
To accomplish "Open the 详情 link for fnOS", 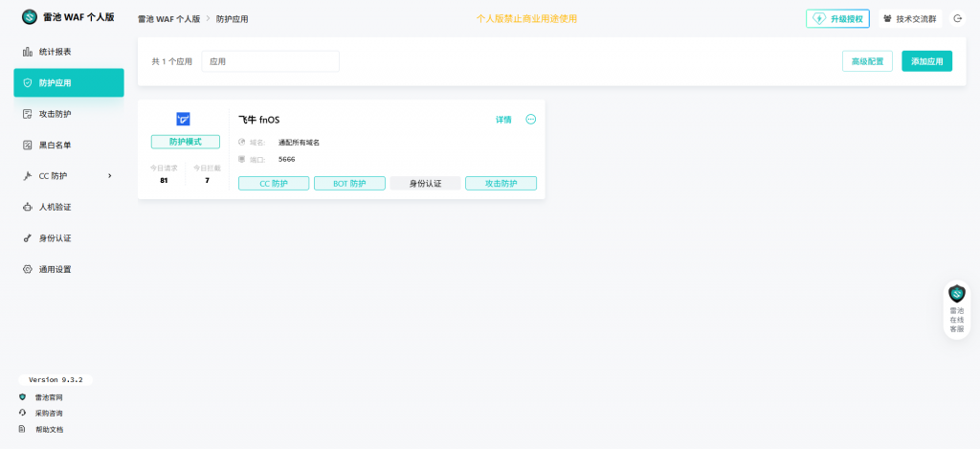I will pos(502,120).
